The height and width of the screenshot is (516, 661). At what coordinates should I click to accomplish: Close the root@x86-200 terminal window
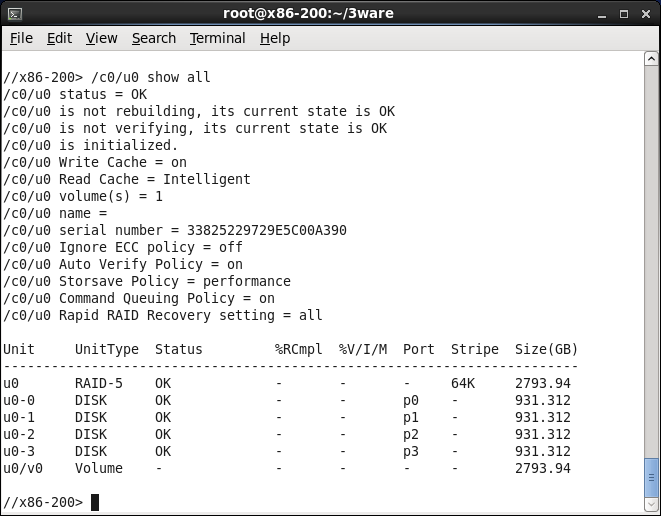(x=643, y=13)
